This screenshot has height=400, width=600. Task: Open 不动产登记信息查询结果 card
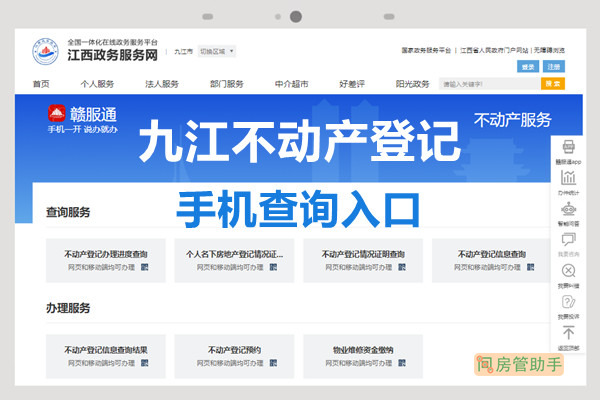106,356
